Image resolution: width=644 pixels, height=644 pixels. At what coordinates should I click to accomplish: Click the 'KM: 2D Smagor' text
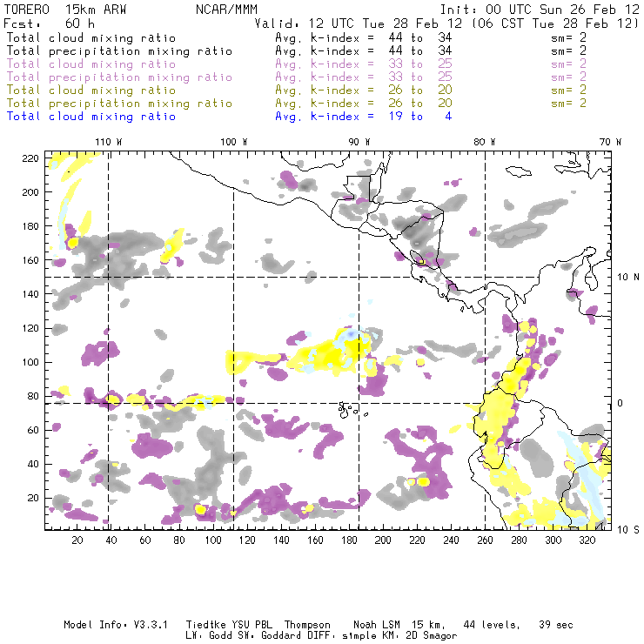418,636
